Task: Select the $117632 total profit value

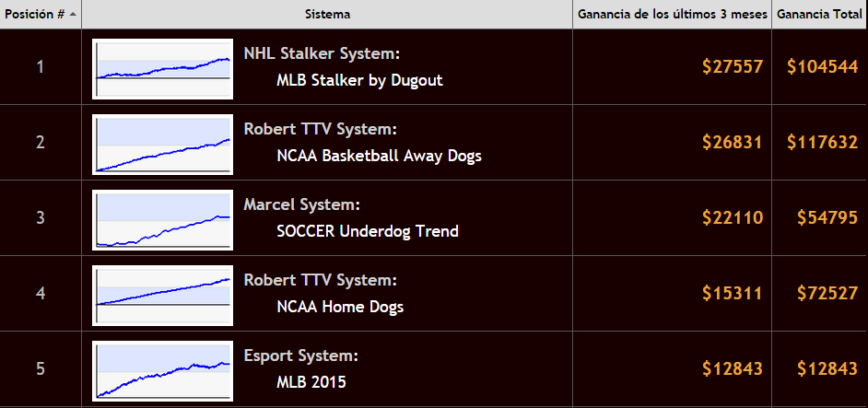Action: click(823, 143)
